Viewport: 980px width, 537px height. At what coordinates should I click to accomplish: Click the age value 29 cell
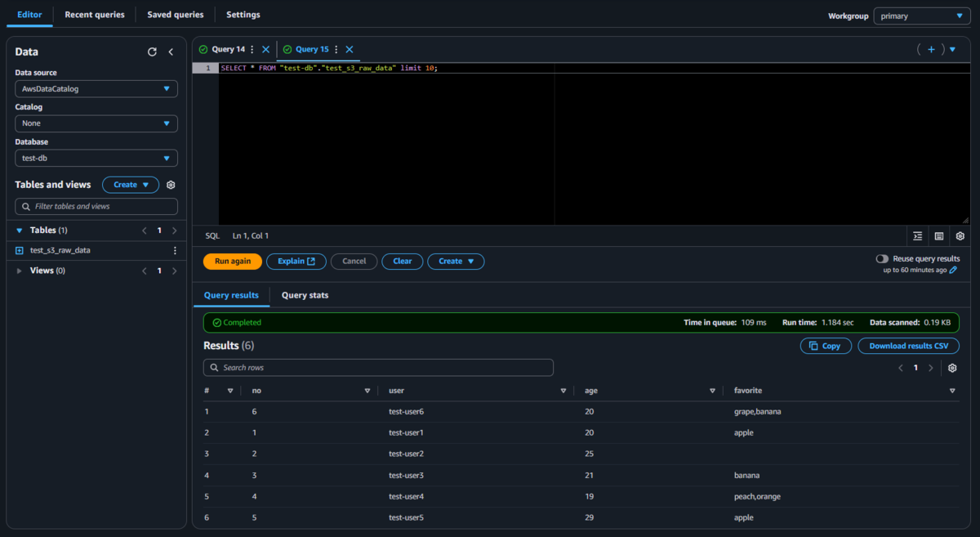click(x=590, y=517)
